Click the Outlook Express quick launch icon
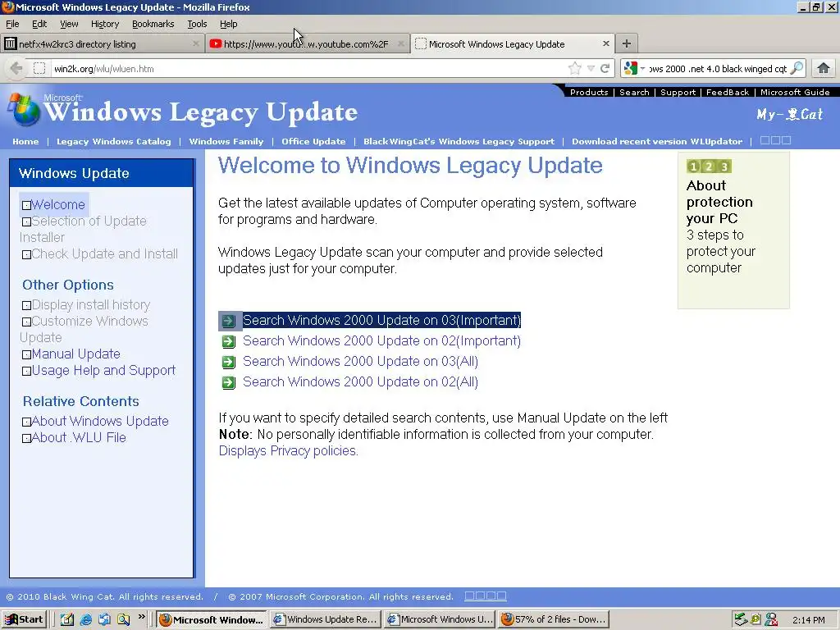 104,619
